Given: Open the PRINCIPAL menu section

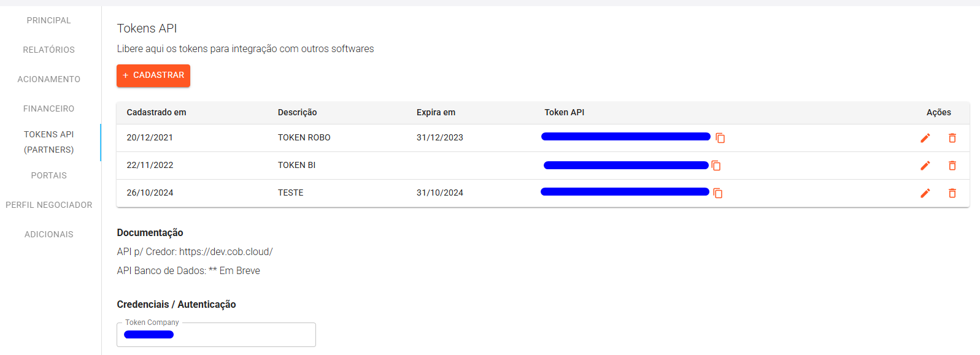Looking at the screenshot, I should (49, 20).
